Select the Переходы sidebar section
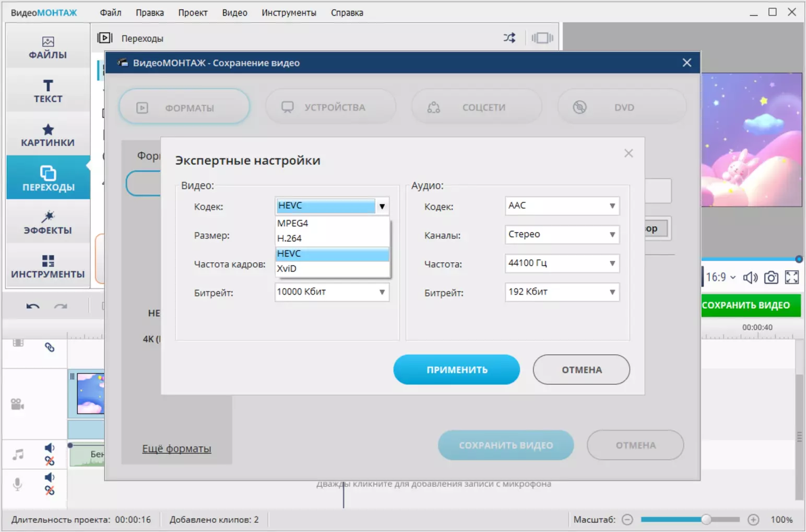 (48, 178)
